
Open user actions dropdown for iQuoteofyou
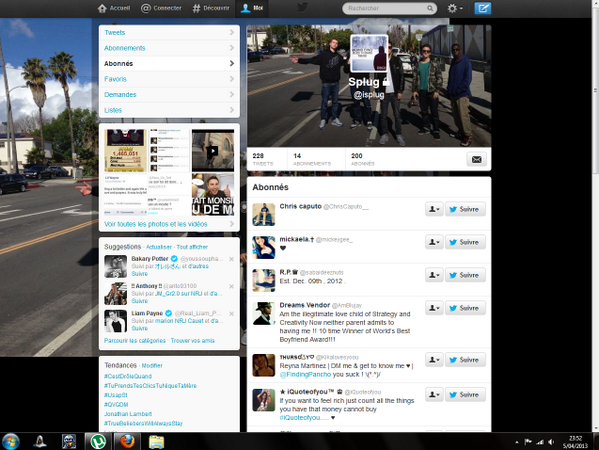point(434,394)
